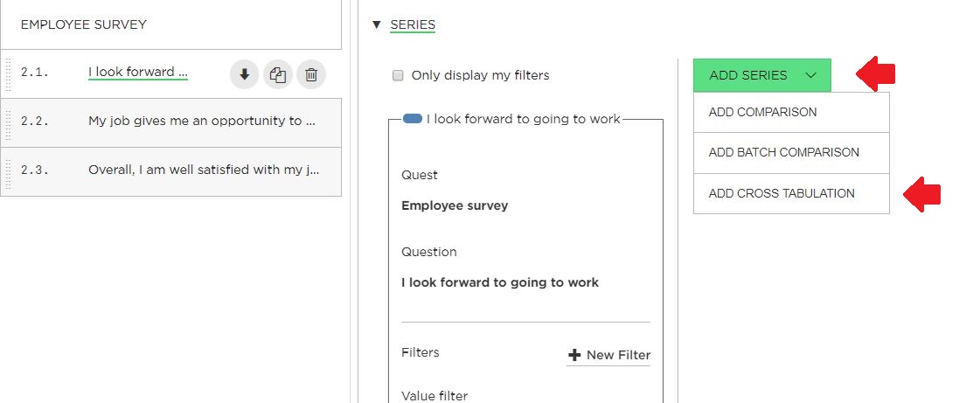Open the SERIES underlined heading
980x403 pixels.
413,25
